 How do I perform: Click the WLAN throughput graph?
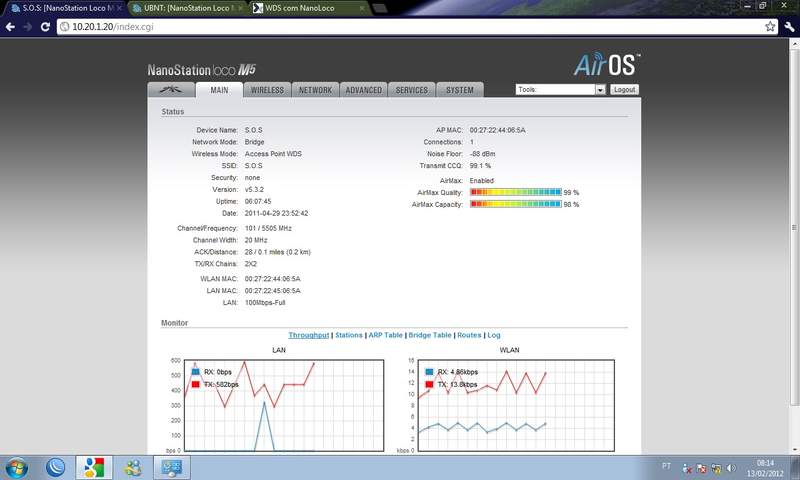pos(516,406)
